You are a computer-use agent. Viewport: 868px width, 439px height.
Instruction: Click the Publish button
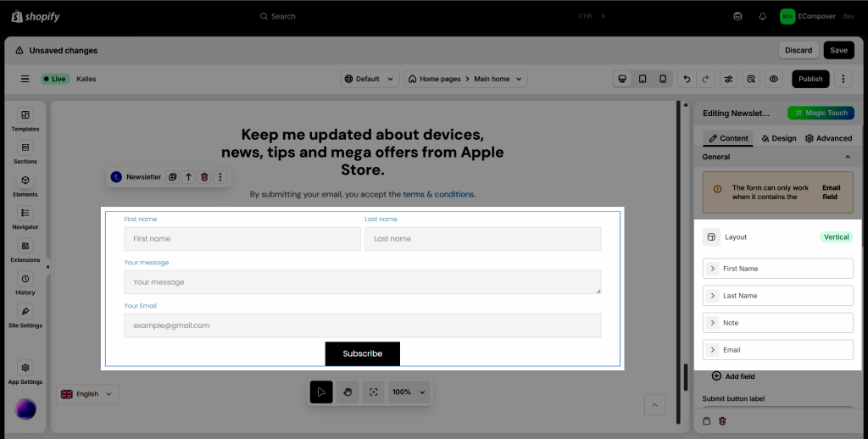pos(810,79)
